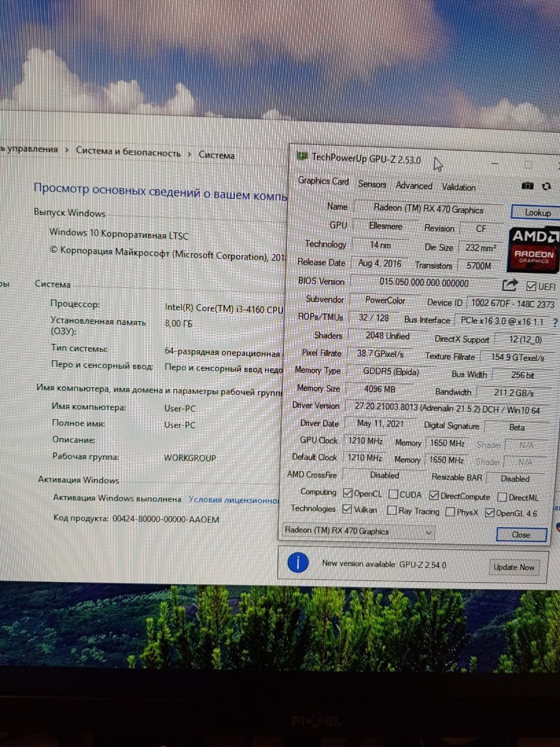Click the processor text Intel Core i3-4160
560x747 pixels.
pyautogui.click(x=223, y=309)
